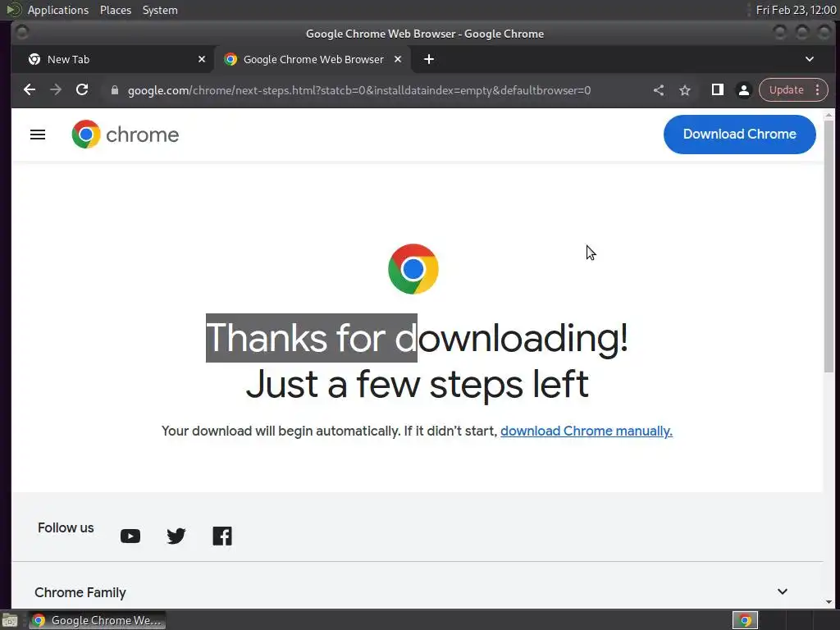The width and height of the screenshot is (840, 630).
Task: Open a new tab with plus button
Action: 429,59
